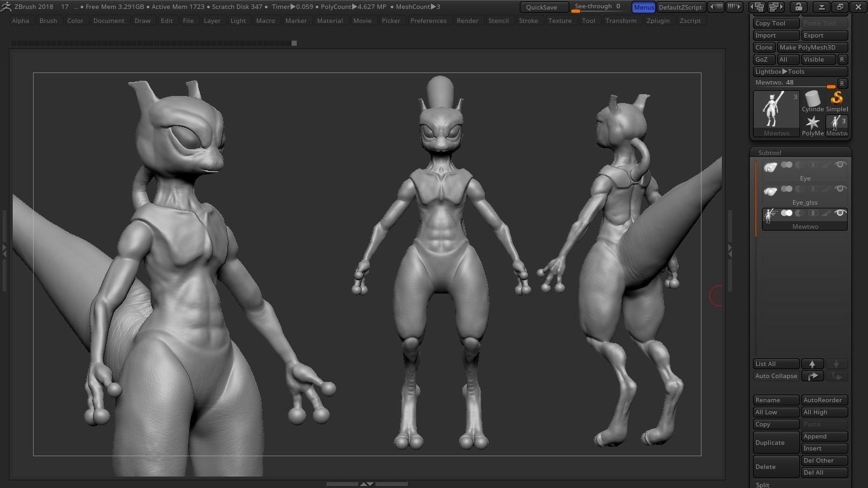Select the SimpleBrush tool icon
Screen dimensions: 868x488
pos(837,98)
